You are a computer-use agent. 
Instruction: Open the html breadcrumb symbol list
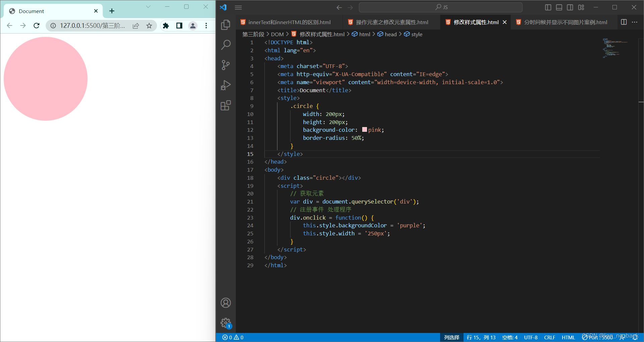click(x=361, y=34)
